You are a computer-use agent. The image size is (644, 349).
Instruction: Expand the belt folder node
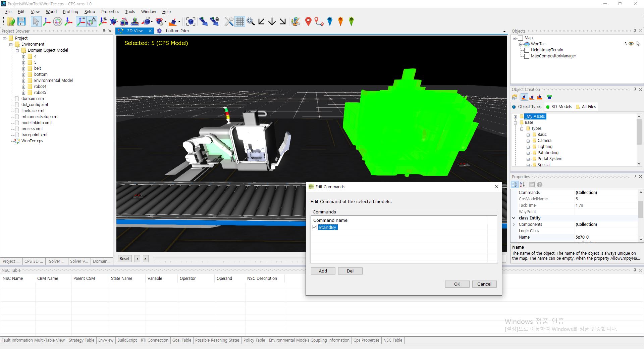pos(24,68)
